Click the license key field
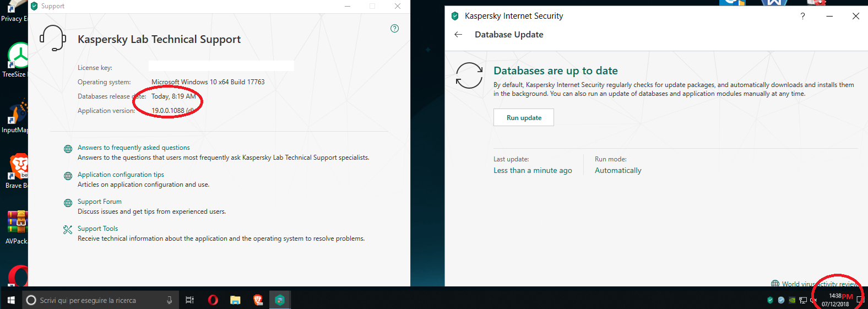The width and height of the screenshot is (868, 309). click(221, 66)
